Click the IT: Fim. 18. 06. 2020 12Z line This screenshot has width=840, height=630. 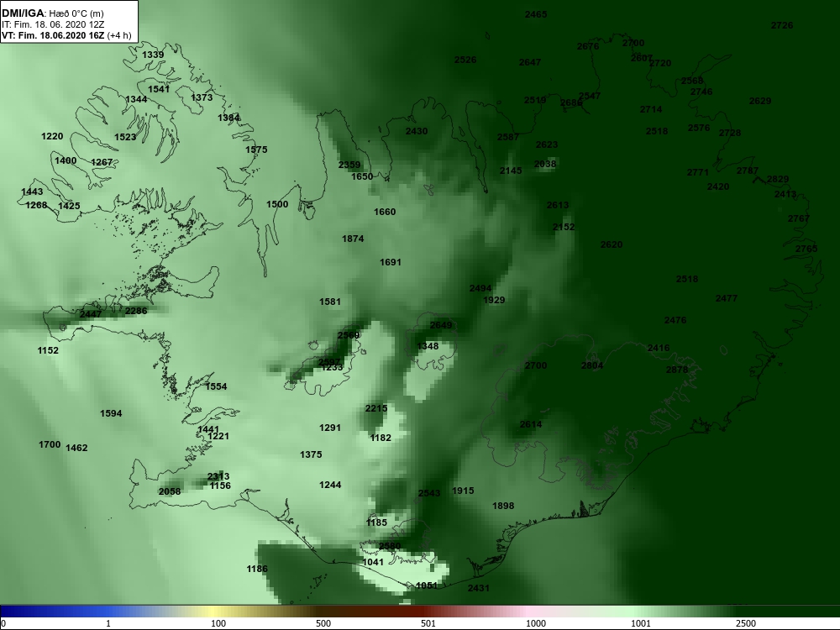pyautogui.click(x=53, y=24)
